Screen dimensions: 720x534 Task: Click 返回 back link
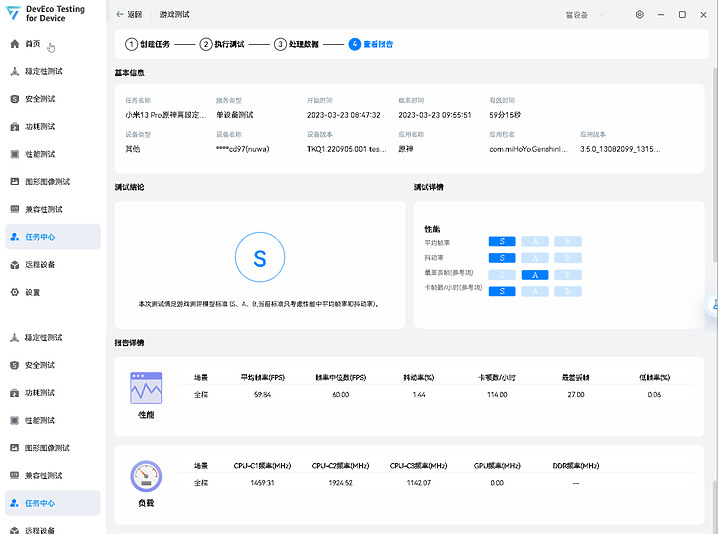pos(135,14)
